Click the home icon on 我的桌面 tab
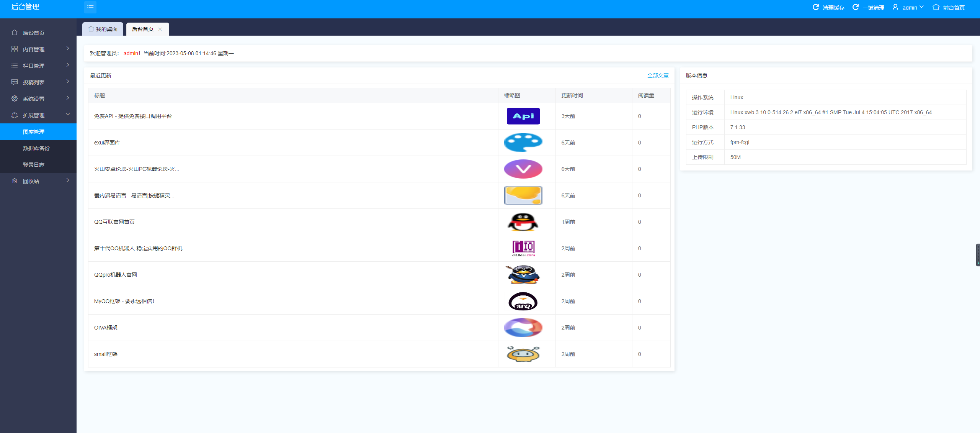Screen dimensions: 980x433 coord(91,29)
